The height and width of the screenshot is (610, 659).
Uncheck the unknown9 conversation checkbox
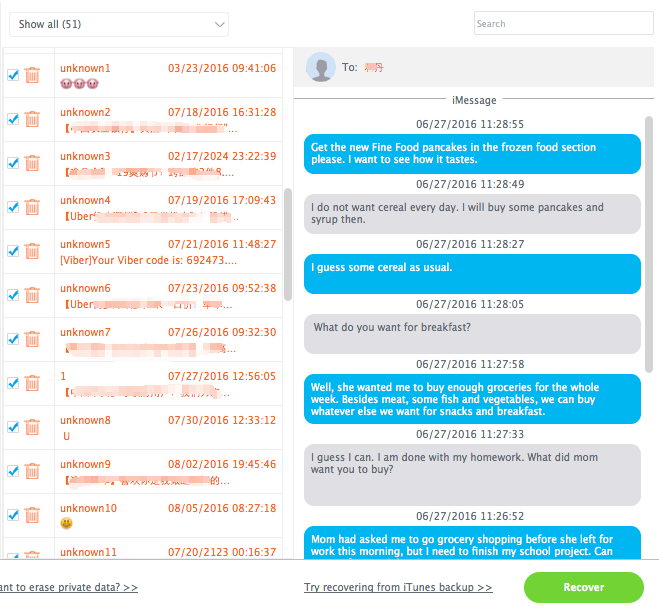click(13, 471)
